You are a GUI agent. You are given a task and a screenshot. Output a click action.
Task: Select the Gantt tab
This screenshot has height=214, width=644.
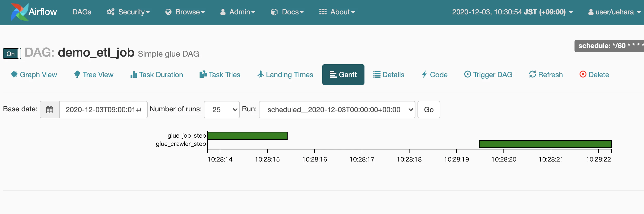(343, 75)
